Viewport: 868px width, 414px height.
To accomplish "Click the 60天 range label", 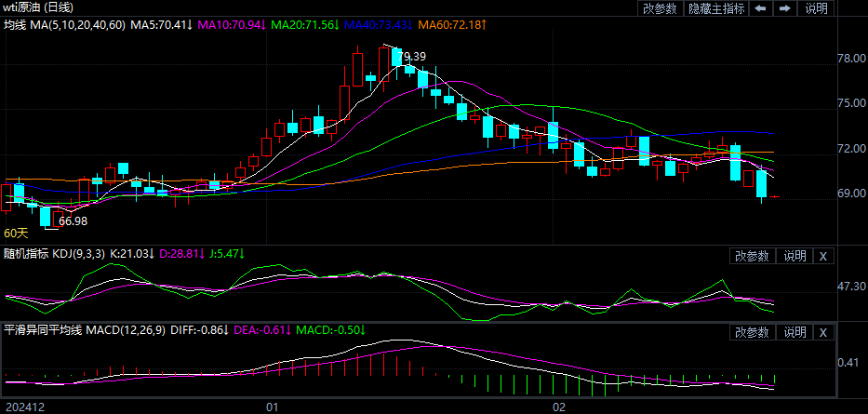I will [x=16, y=233].
